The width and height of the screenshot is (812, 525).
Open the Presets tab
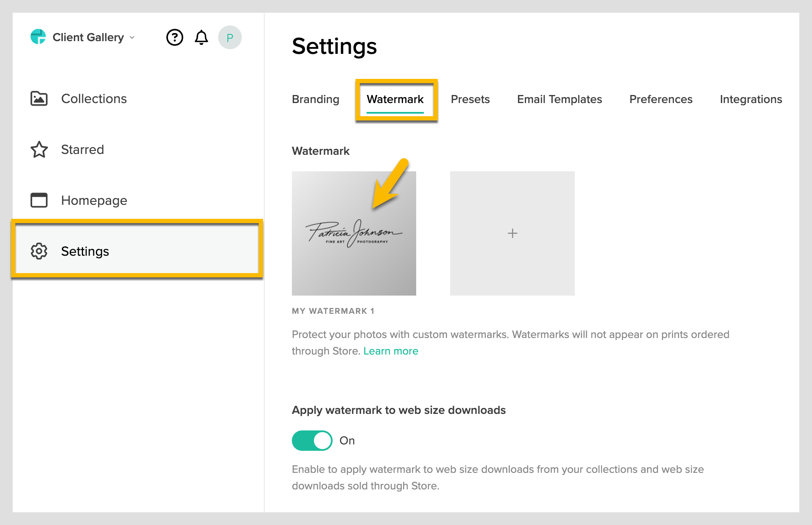coord(470,99)
